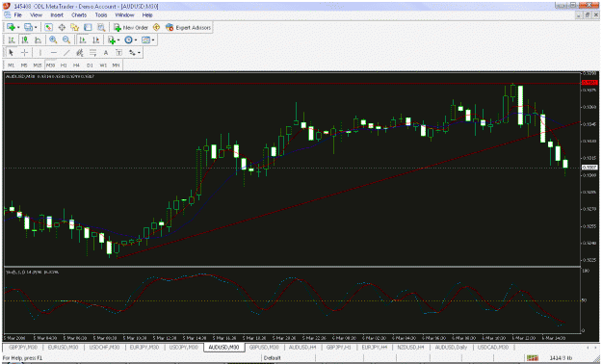Viewport: 602px width, 364px height.
Task: Open the MetaEditor yellow diamond icon
Action: click(156, 27)
